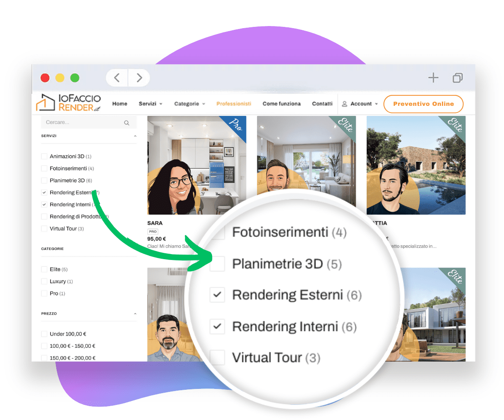
Task: Click the Account user icon
Action: tap(345, 104)
